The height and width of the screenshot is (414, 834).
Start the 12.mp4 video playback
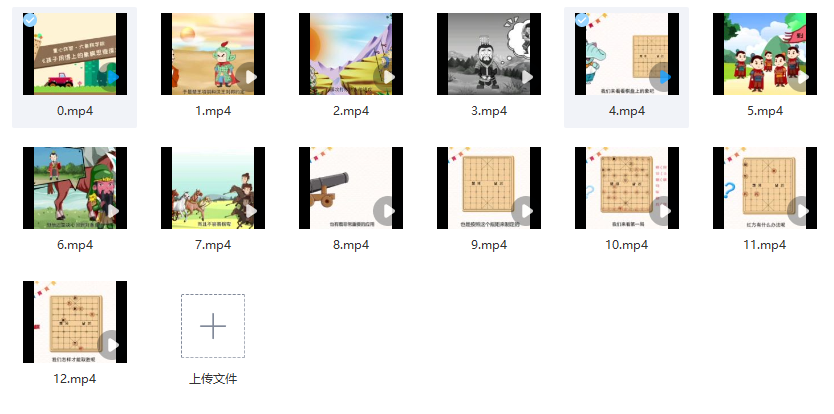click(x=111, y=345)
